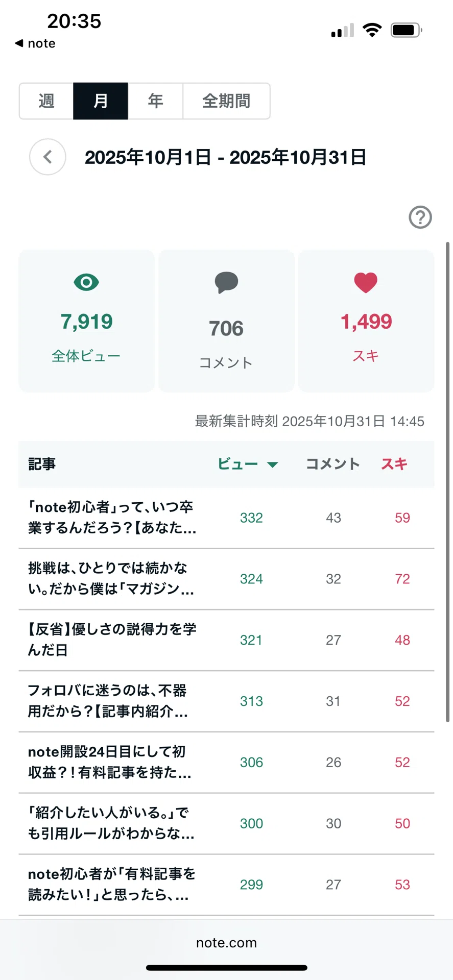Tap the red heart likes icon
453x980 pixels.
coord(366,283)
